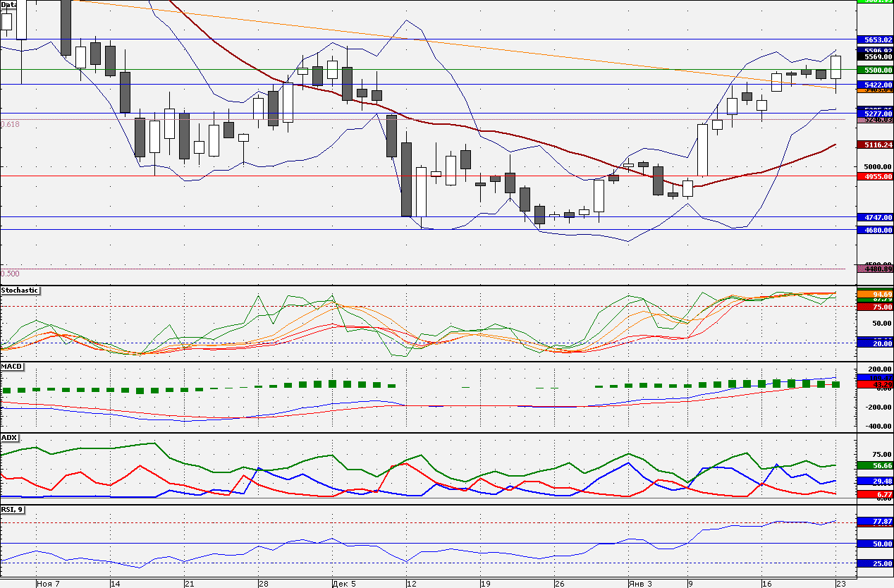The height and width of the screenshot is (588, 894).
Task: Select the 4480.89 Fibonacci price tag
Action: click(x=874, y=269)
